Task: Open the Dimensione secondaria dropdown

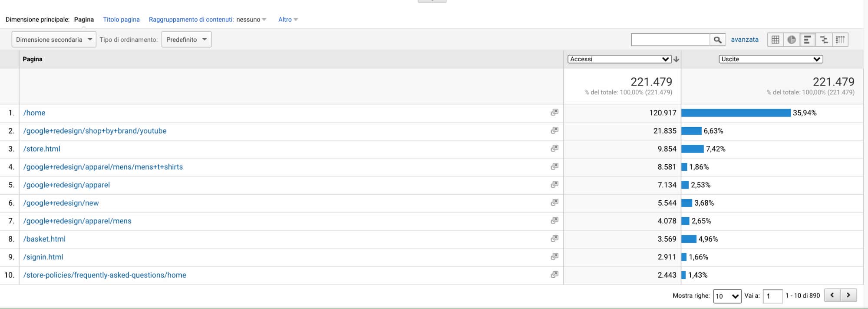Action: [54, 40]
